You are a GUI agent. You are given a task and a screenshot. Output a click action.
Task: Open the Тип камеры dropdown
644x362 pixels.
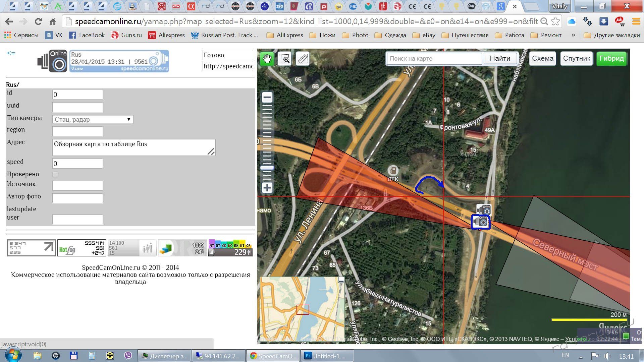[x=93, y=120]
